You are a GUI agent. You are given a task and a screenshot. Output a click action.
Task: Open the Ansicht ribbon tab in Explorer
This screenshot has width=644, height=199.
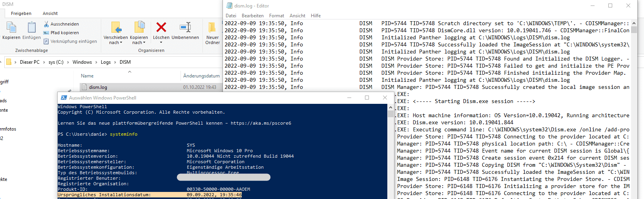click(50, 13)
